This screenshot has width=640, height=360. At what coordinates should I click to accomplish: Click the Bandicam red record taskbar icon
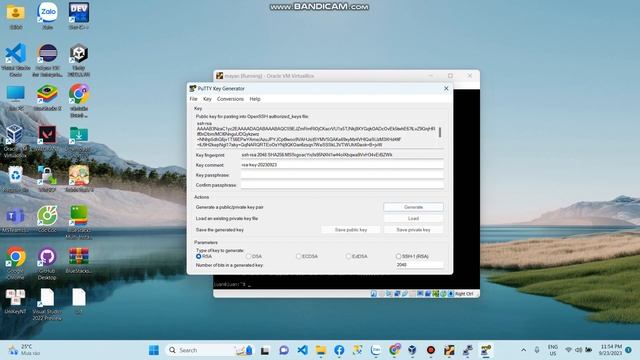coord(431,350)
